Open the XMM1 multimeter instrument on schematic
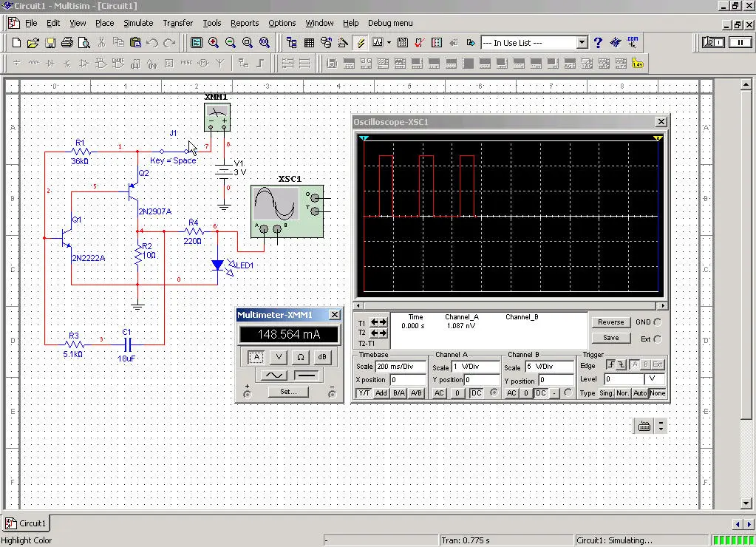This screenshot has height=547, width=756. (x=217, y=118)
